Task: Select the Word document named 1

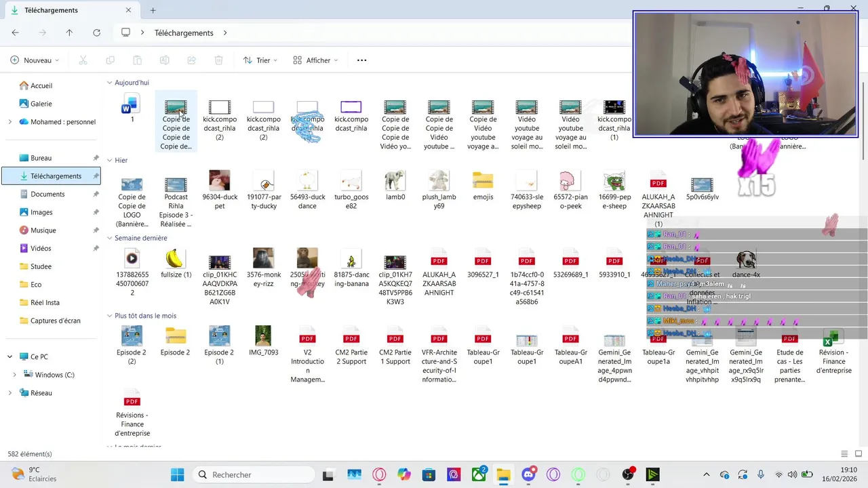Action: tap(132, 108)
